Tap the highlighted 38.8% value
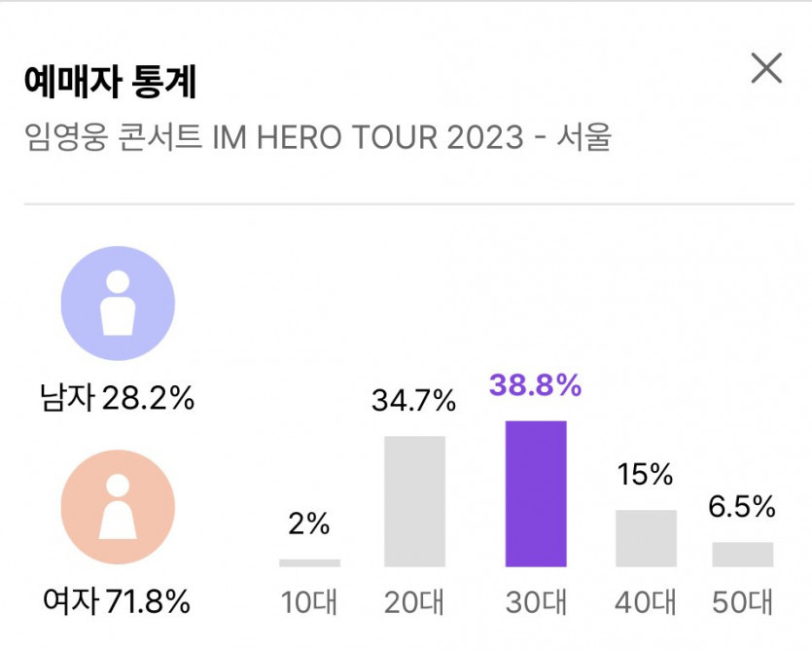 (535, 385)
